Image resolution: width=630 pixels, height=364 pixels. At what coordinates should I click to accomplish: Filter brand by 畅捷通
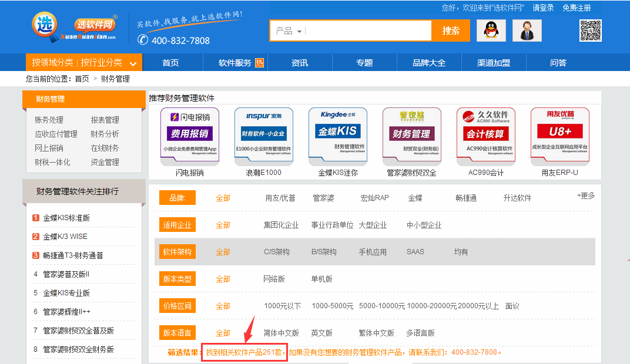(x=466, y=198)
